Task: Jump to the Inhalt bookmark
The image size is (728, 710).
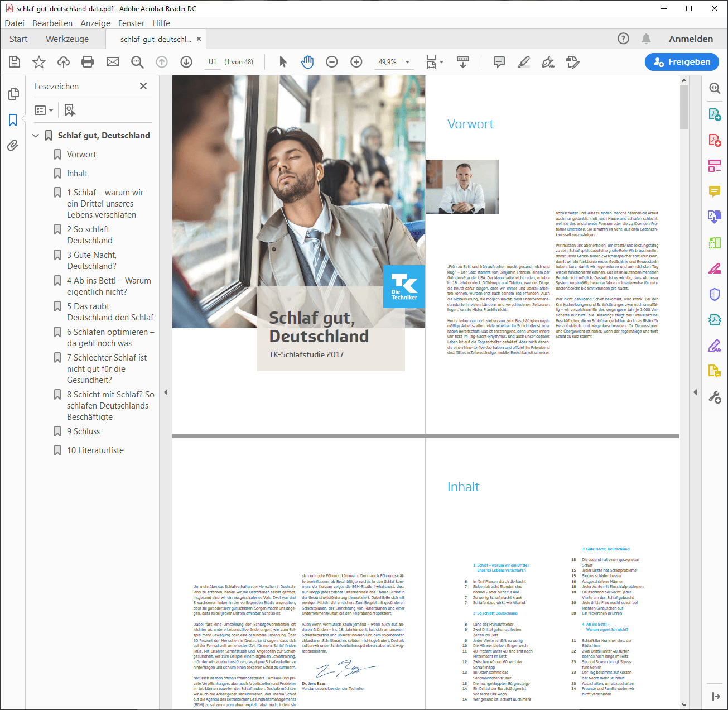Action: click(x=78, y=174)
